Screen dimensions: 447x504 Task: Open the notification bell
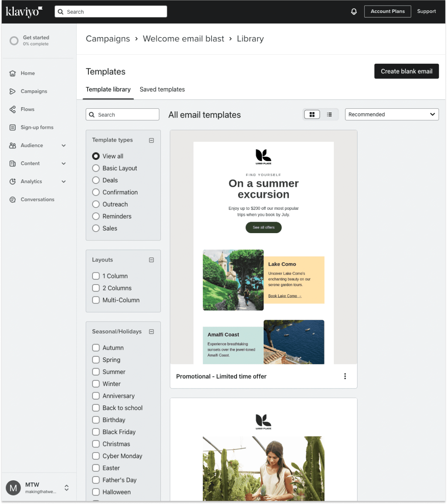point(354,11)
